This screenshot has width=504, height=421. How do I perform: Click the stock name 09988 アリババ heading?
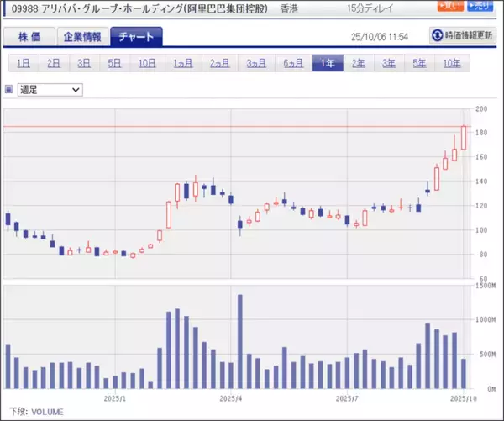click(139, 9)
